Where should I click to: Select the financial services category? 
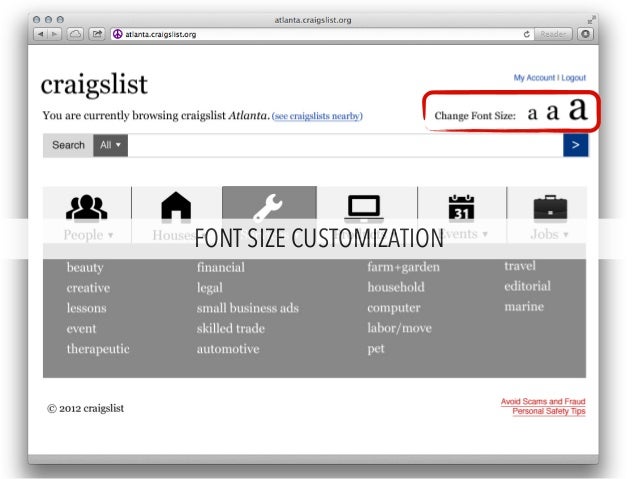[221, 267]
